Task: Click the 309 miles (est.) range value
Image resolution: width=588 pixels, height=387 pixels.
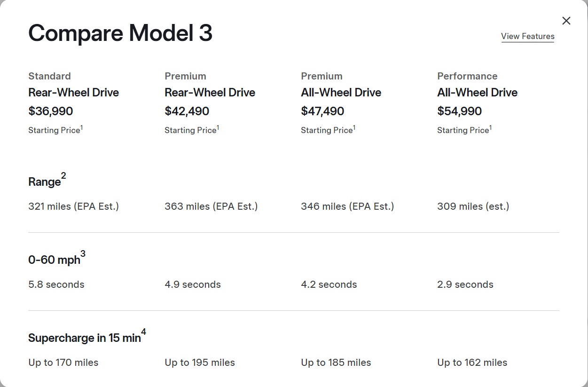Action: [473, 206]
